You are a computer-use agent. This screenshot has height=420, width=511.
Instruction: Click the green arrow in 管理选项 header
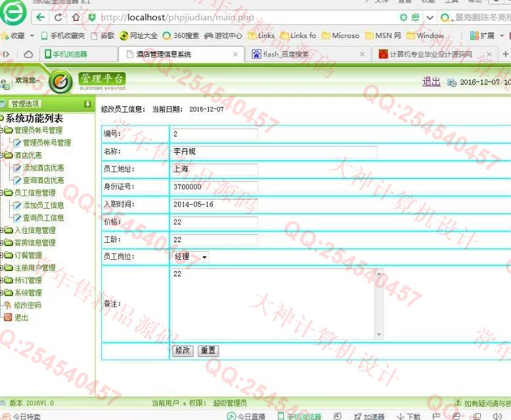coord(87,104)
